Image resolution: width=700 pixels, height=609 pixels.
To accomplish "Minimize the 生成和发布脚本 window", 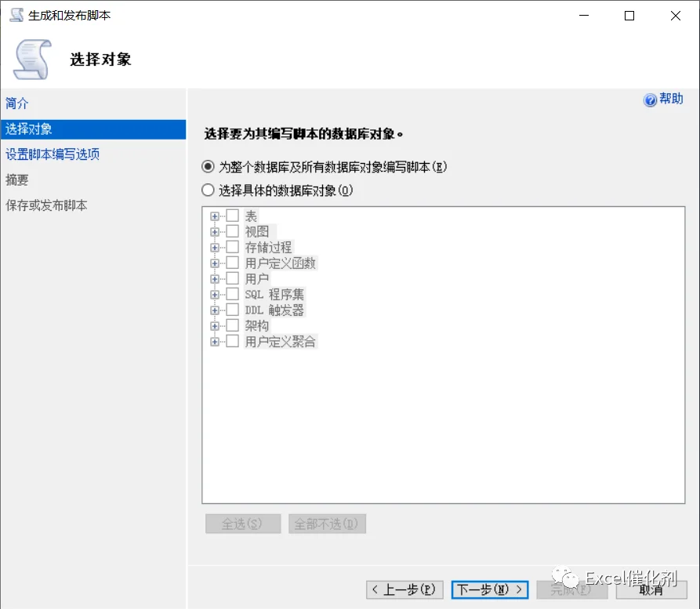I will pos(583,16).
